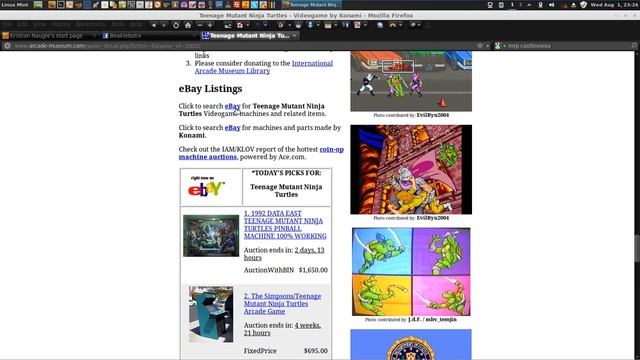
Task: Click the 4 weeks, 21 hours link
Action: 282,329
